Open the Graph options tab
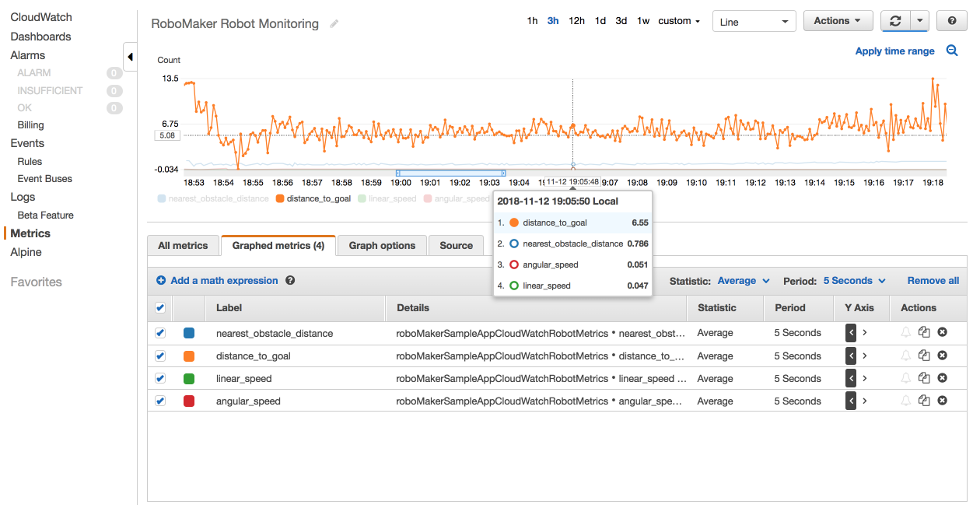Screen dimensions: 980x508 382,245
